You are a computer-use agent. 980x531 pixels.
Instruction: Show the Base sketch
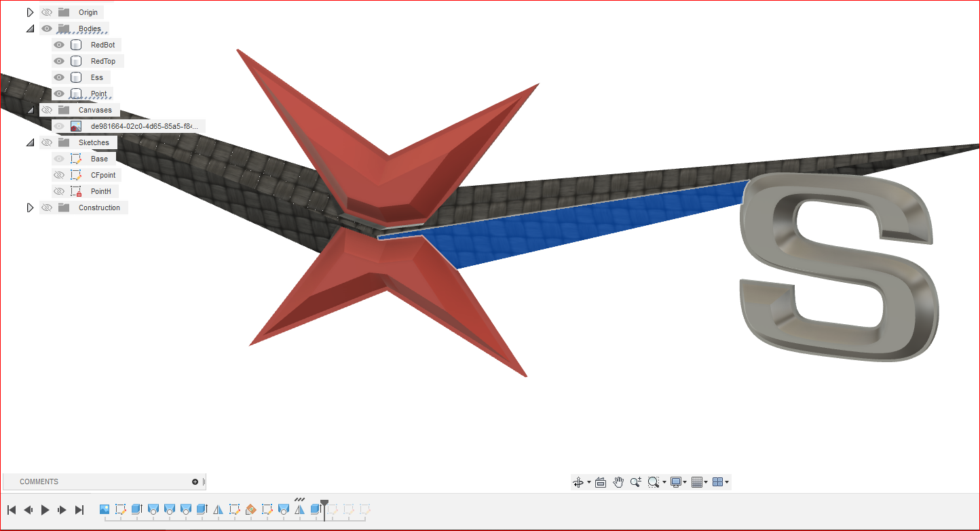pos(59,158)
